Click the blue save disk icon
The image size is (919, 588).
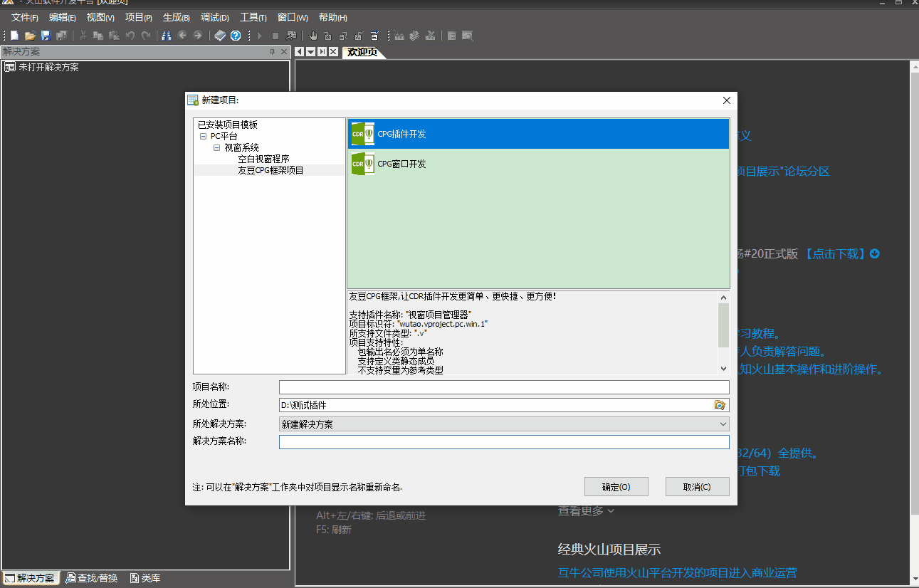[x=46, y=36]
